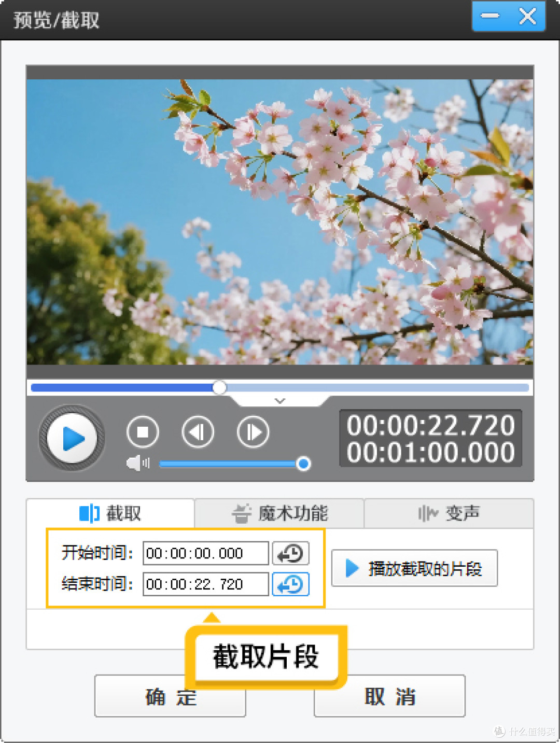This screenshot has height=743, width=560.
Task: Step forward one frame
Action: click(x=253, y=432)
